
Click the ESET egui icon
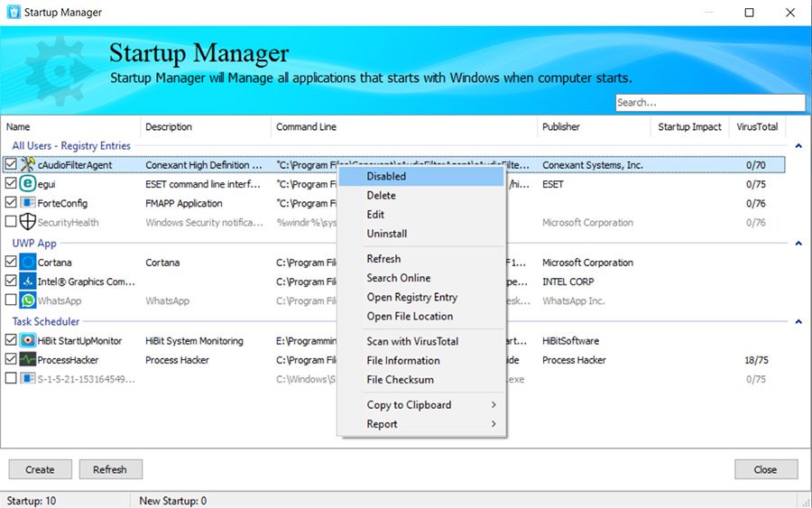point(27,183)
